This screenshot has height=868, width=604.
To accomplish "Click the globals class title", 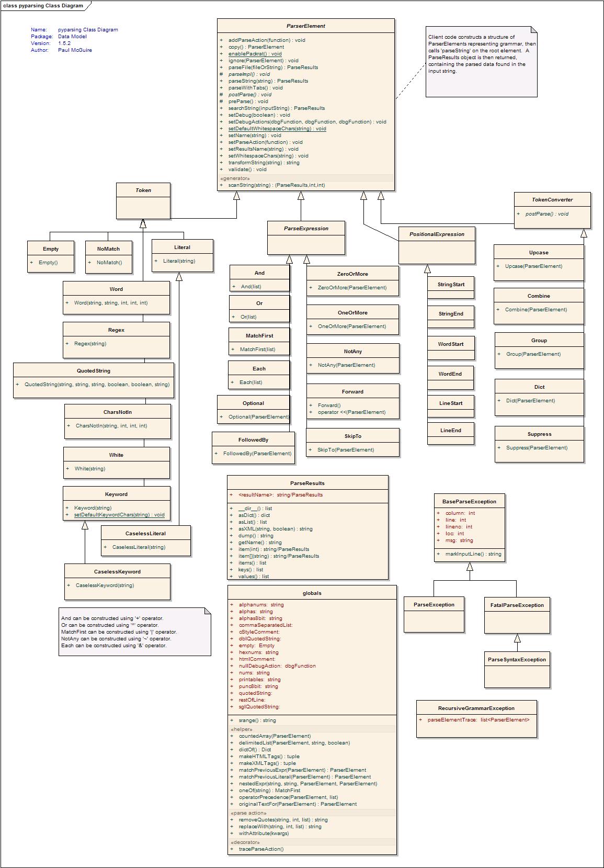I will click(312, 593).
